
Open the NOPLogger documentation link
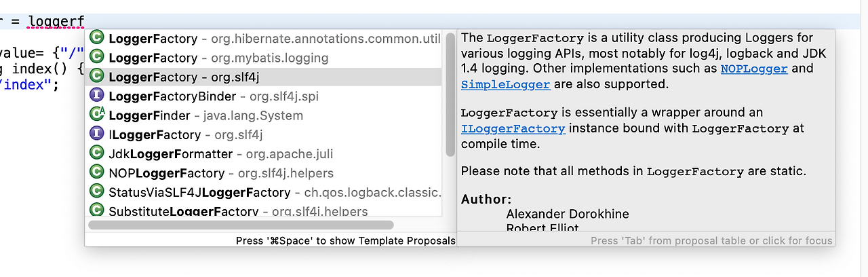[x=753, y=69]
